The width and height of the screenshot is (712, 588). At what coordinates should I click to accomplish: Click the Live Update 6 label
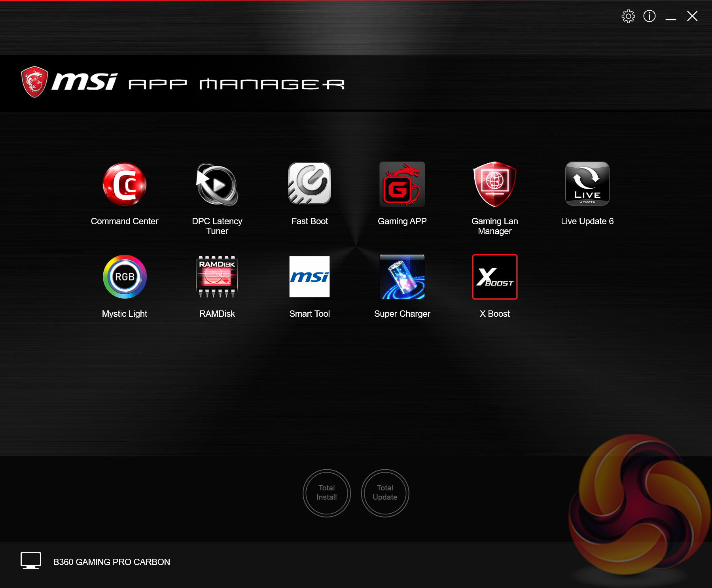click(x=587, y=221)
